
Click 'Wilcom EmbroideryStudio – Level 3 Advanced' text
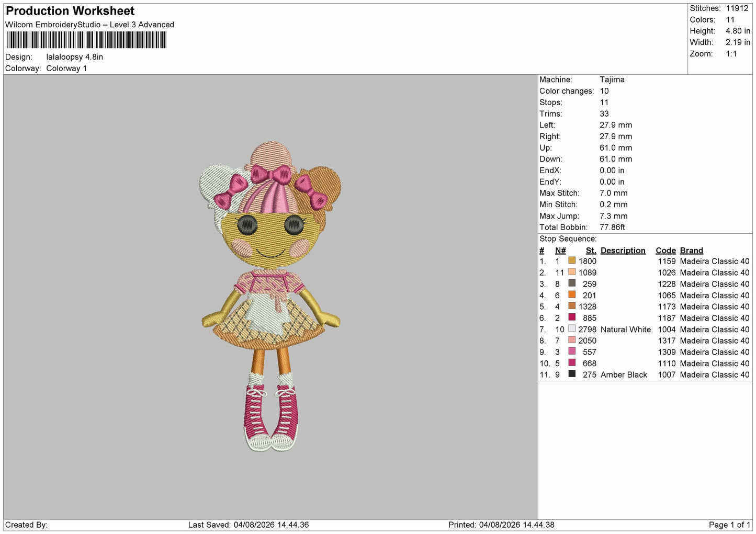[89, 25]
